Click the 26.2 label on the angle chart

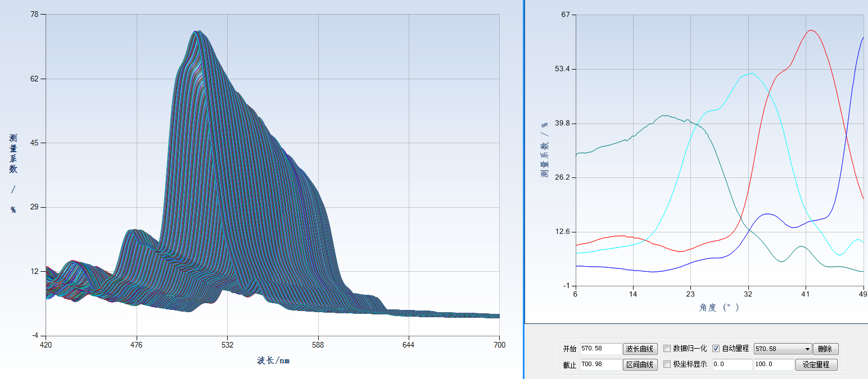pos(562,177)
